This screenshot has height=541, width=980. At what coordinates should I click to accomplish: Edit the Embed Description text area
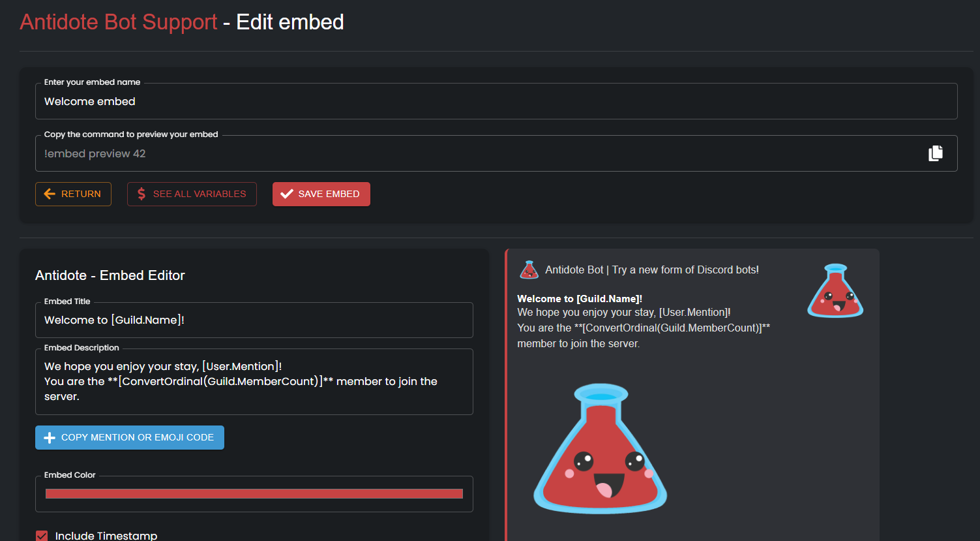pyautogui.click(x=254, y=382)
